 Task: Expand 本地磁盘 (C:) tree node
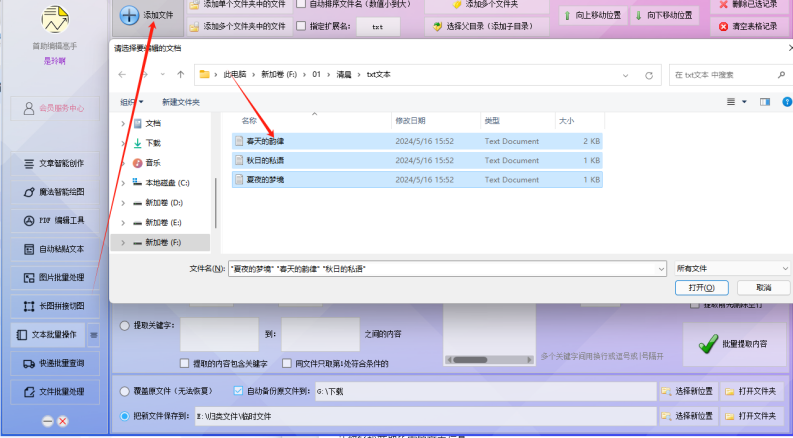click(x=123, y=183)
